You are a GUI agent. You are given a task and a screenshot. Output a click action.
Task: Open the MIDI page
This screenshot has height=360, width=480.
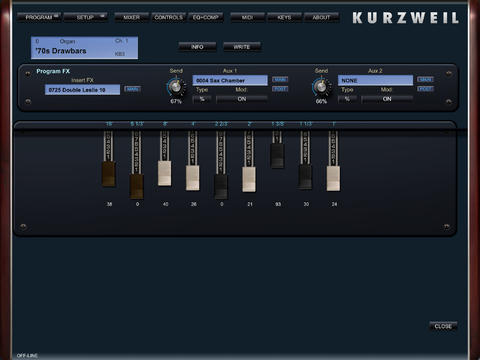[x=247, y=17]
